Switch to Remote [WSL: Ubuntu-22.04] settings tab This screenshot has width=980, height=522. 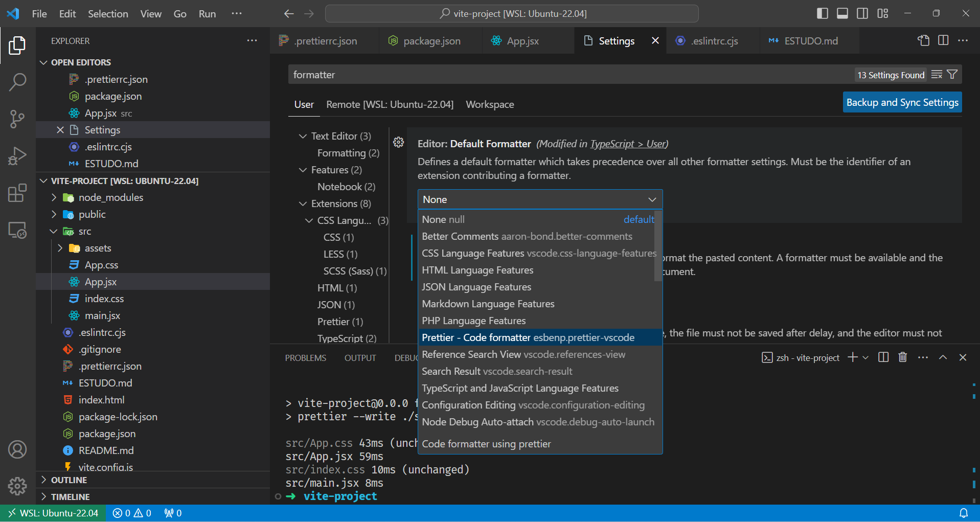390,104
